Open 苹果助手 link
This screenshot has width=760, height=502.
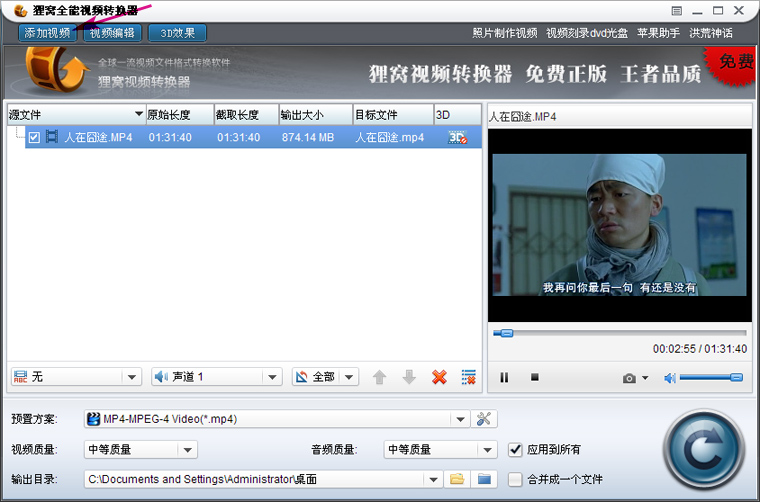pos(658,33)
